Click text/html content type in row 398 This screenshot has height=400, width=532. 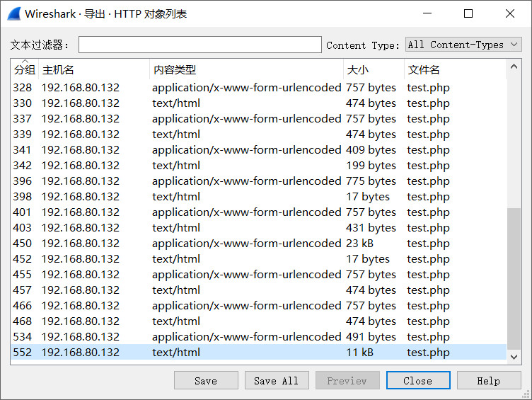click(x=176, y=197)
